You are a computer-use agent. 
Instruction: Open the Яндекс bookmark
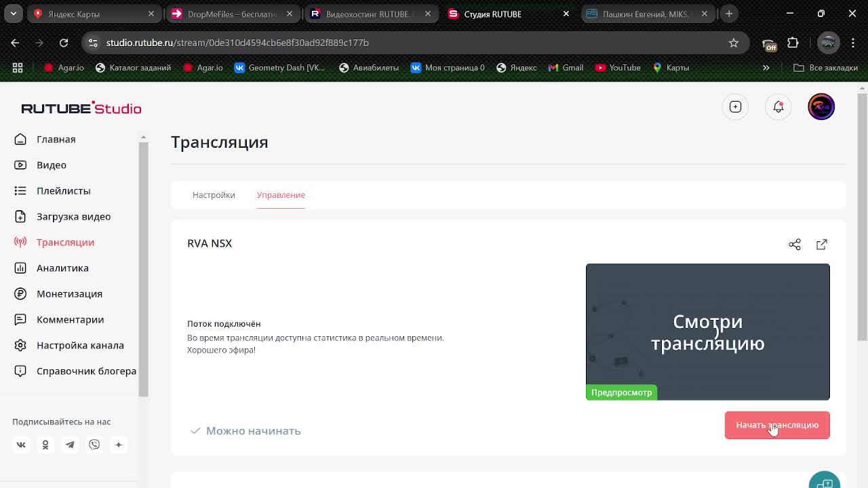[x=517, y=68]
